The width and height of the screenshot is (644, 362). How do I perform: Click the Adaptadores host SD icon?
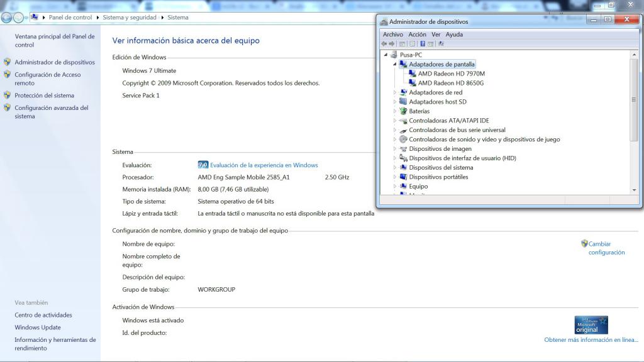click(x=403, y=102)
